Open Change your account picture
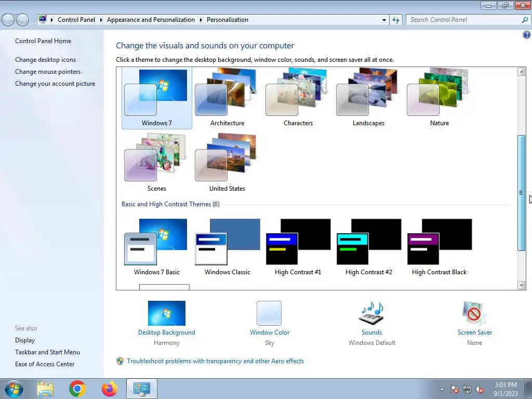Image resolution: width=532 pixels, height=399 pixels. coord(55,84)
